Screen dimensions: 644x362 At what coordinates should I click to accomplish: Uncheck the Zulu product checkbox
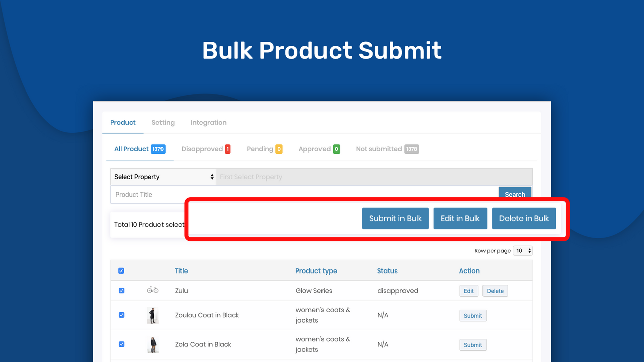[x=121, y=291]
